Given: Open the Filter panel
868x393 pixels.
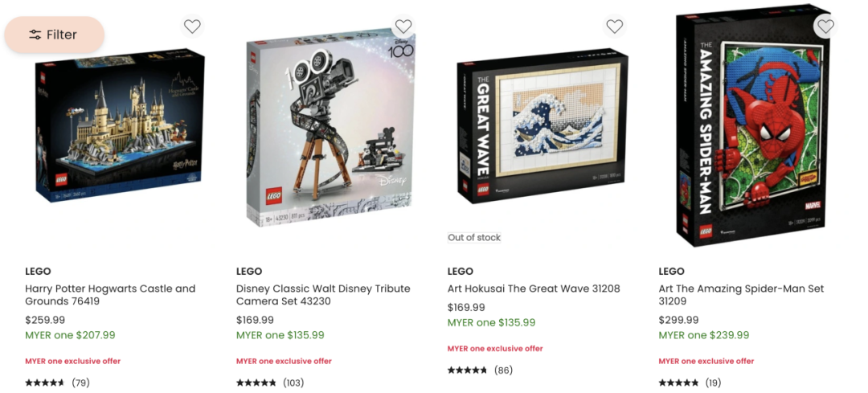Looking at the screenshot, I should [x=55, y=35].
